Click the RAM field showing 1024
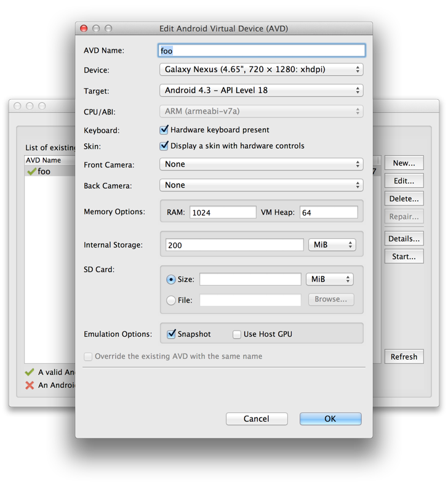This screenshot has width=448, height=487. point(223,212)
